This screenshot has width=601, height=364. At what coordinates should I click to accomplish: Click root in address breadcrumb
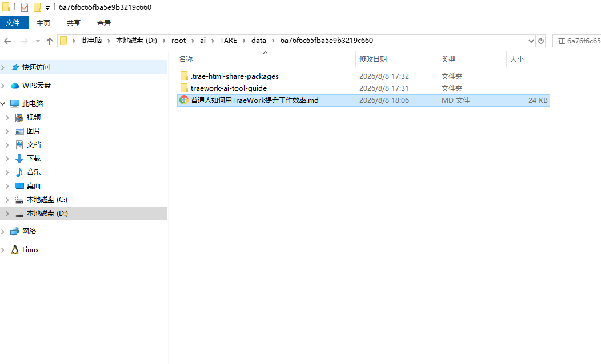179,40
